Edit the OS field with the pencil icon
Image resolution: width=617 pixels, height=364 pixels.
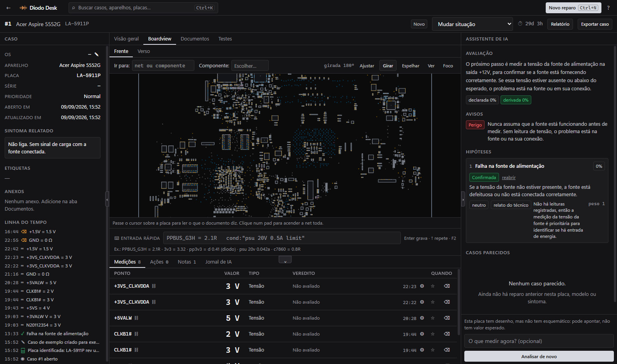pos(97,55)
